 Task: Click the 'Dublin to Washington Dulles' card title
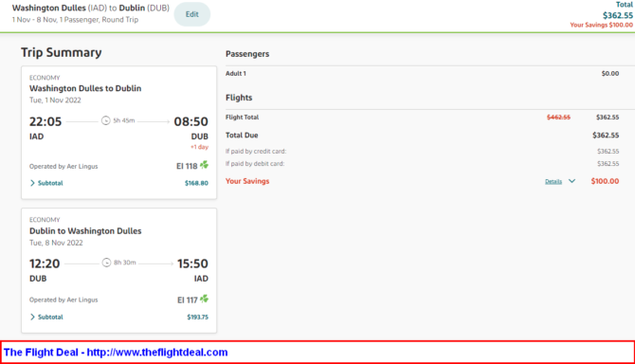click(85, 231)
